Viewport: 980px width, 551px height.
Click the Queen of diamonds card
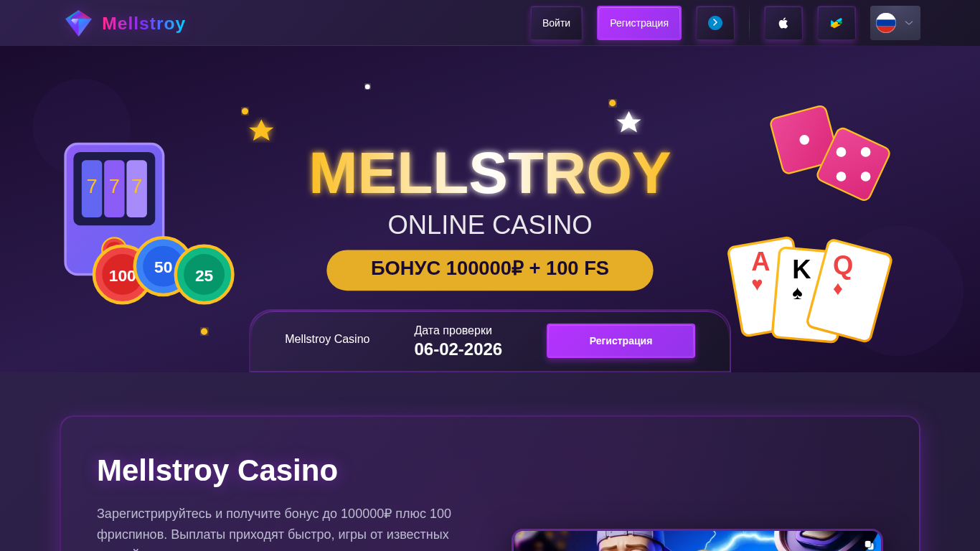coord(849,291)
